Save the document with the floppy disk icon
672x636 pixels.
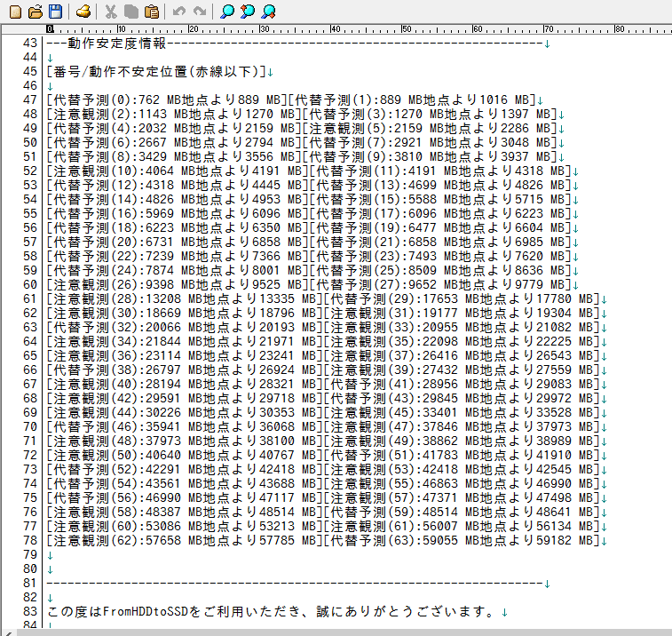(56, 12)
